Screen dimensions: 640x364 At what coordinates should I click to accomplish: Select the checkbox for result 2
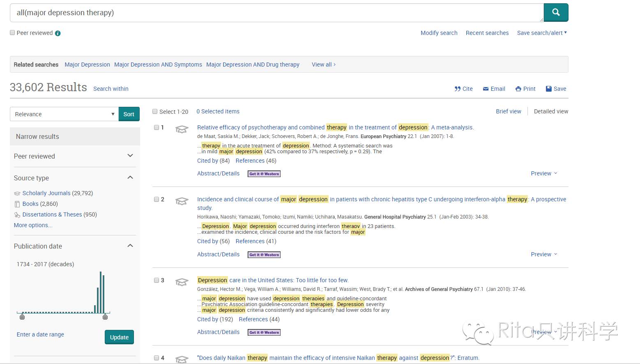[x=157, y=199]
